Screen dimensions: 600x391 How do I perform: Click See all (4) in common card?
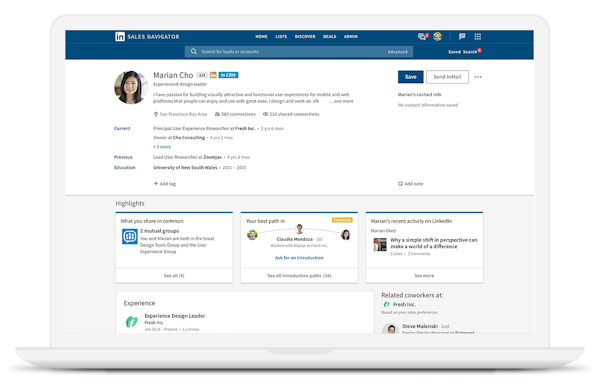click(174, 276)
